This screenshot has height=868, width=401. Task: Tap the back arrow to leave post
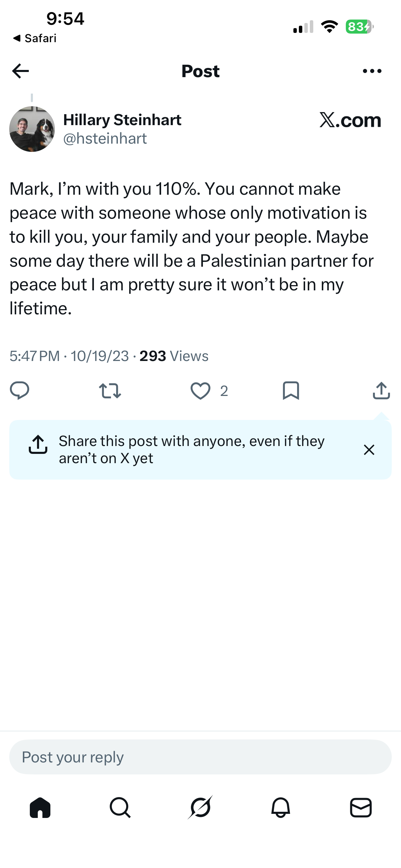(x=21, y=71)
